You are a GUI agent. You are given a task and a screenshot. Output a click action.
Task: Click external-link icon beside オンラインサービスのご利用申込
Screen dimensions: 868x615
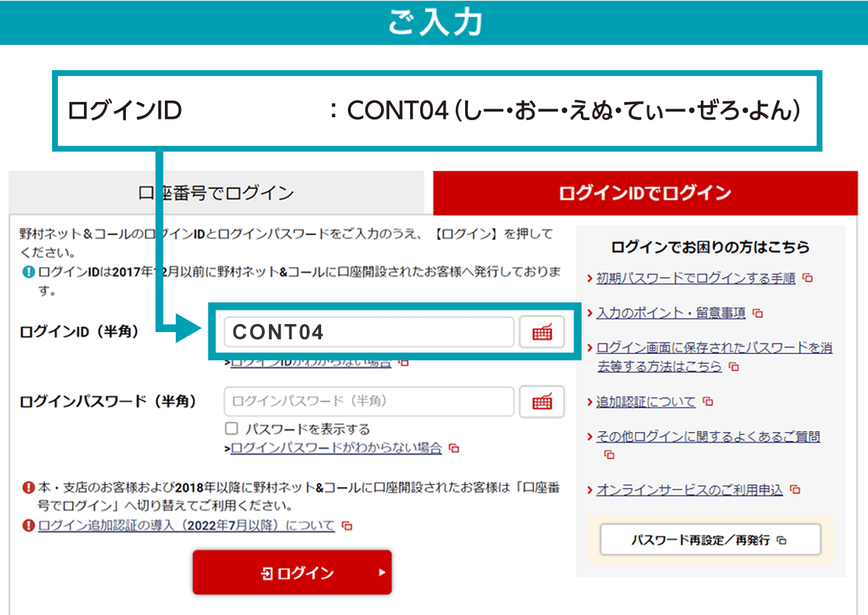[x=795, y=490]
